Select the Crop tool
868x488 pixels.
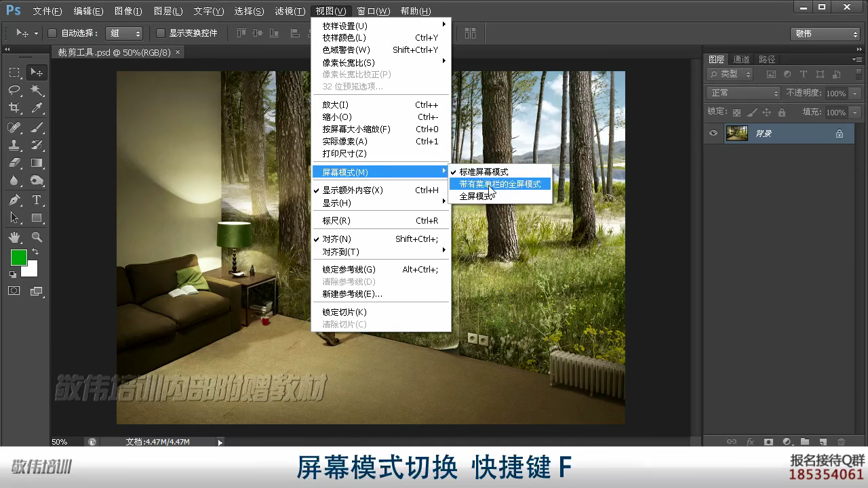tap(14, 108)
